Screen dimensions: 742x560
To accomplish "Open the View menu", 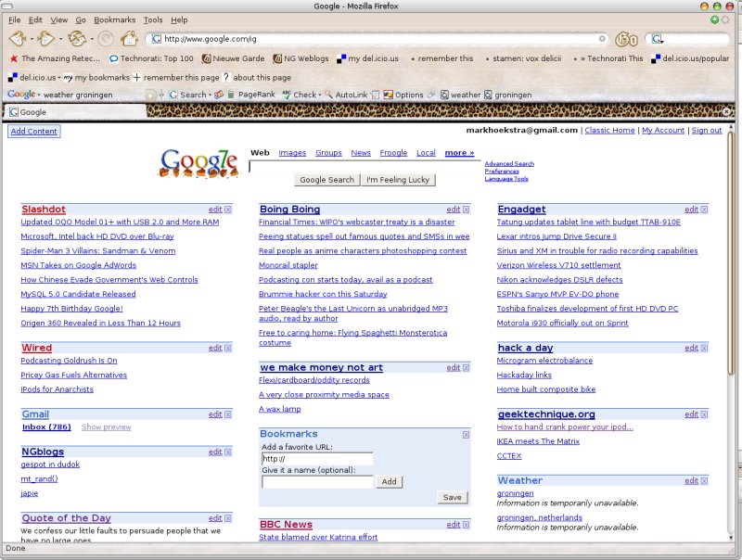I will 59,19.
